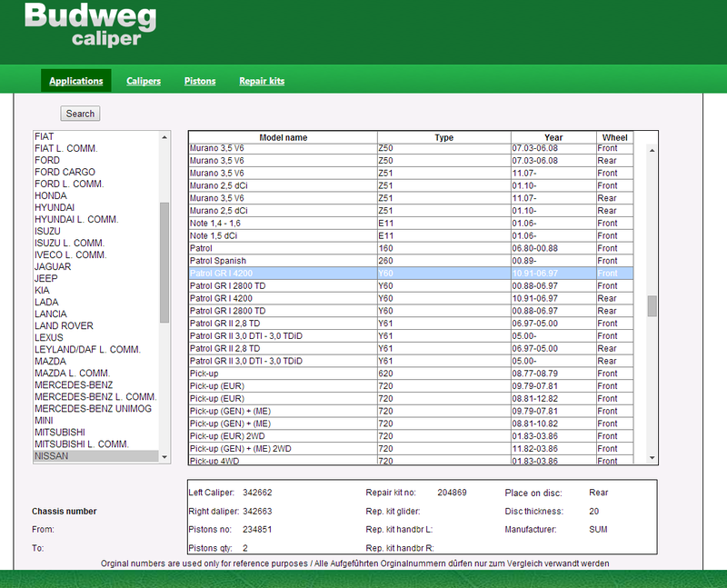The image size is (727, 588).
Task: Click Repair kit no 204869
Action: 452,493
